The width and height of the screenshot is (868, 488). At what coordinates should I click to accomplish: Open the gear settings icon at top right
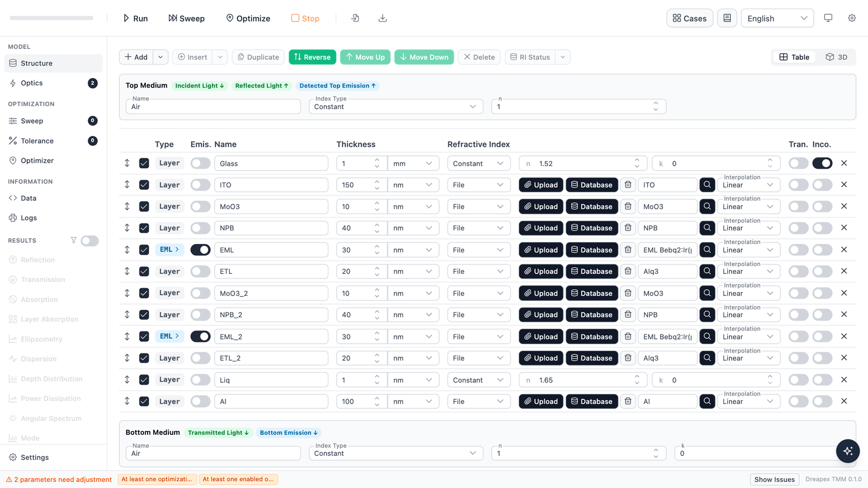point(852,18)
